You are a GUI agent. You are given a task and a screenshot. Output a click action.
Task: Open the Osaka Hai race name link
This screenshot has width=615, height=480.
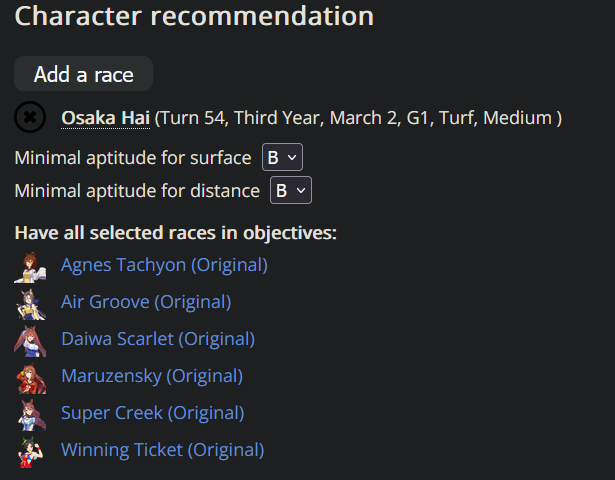pyautogui.click(x=106, y=118)
